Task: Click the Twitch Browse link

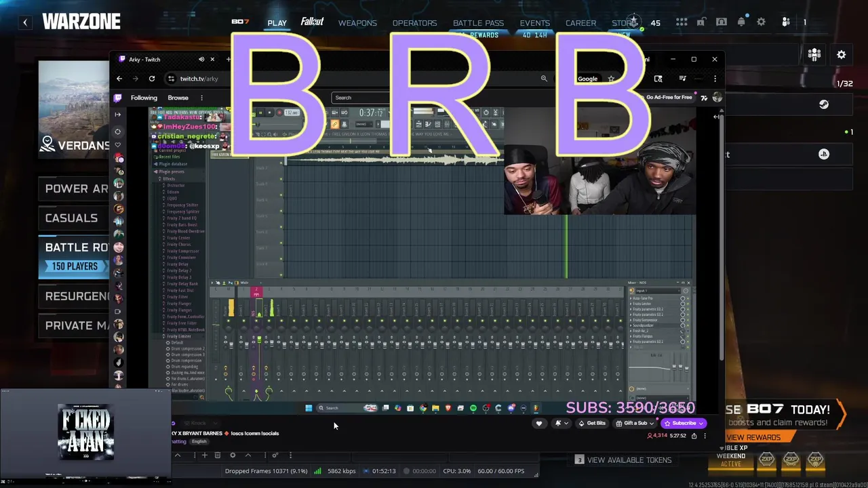Action: 178,98
